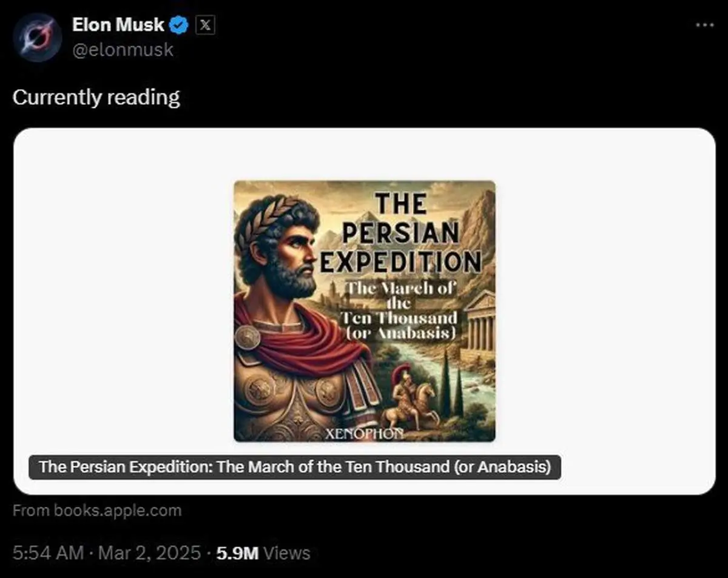
Task: Click the card title caption overlay
Action: [x=294, y=468]
